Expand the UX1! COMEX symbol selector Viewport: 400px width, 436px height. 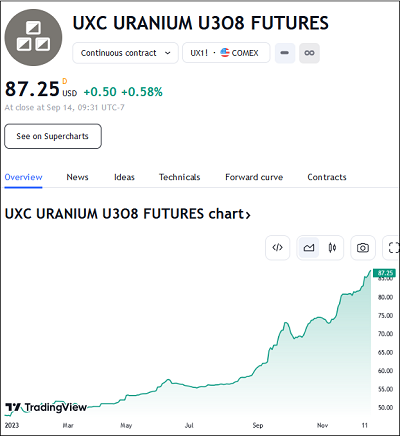point(226,53)
